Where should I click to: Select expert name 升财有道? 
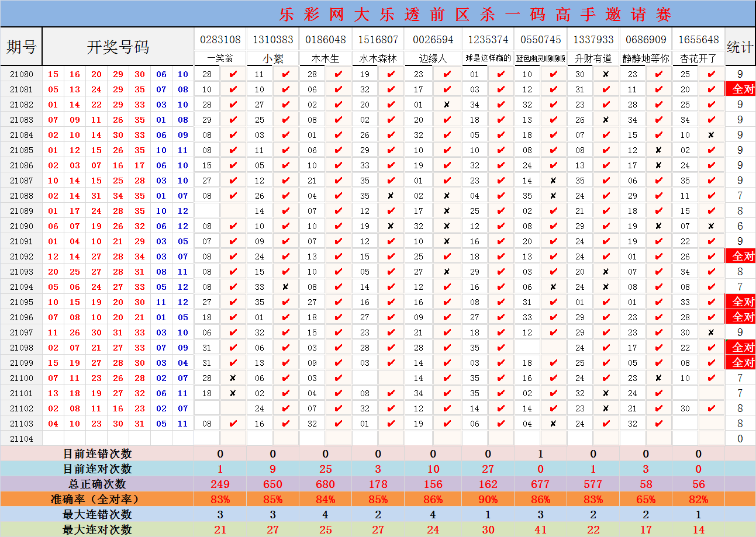(x=593, y=58)
